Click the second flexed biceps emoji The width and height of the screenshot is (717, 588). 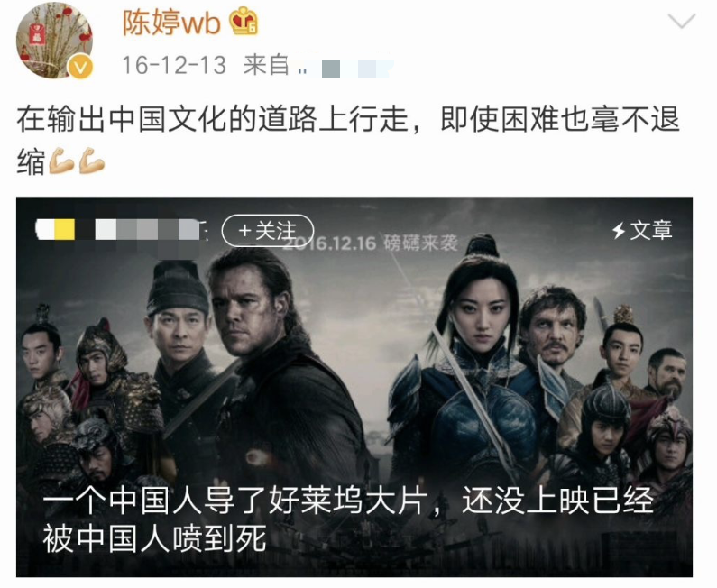click(92, 161)
